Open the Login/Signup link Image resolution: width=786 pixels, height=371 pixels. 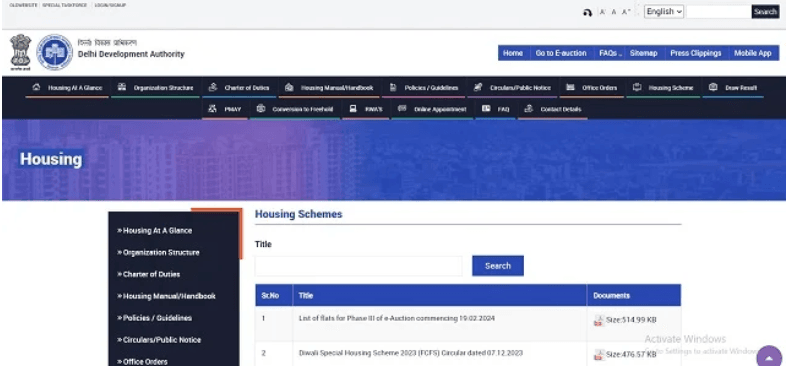click(x=110, y=5)
